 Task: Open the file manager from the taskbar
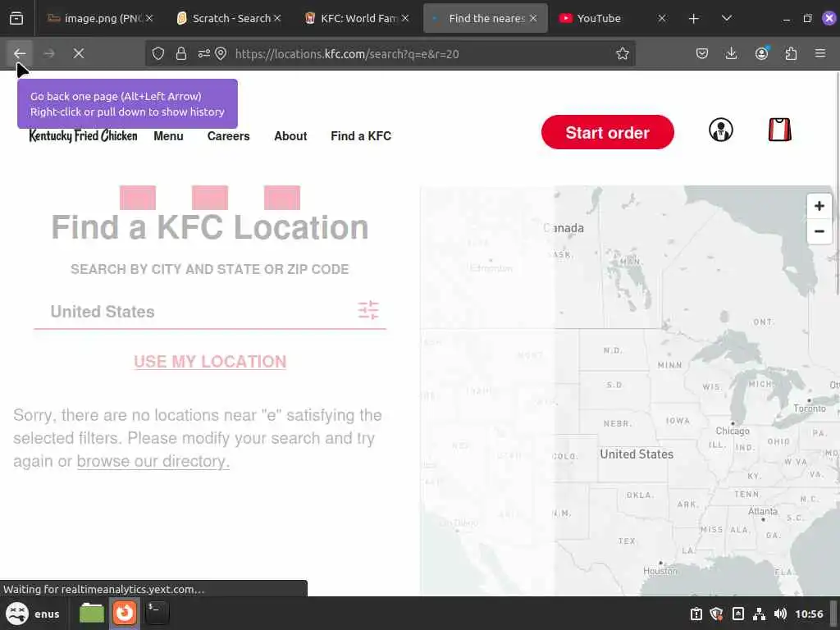tap(92, 613)
